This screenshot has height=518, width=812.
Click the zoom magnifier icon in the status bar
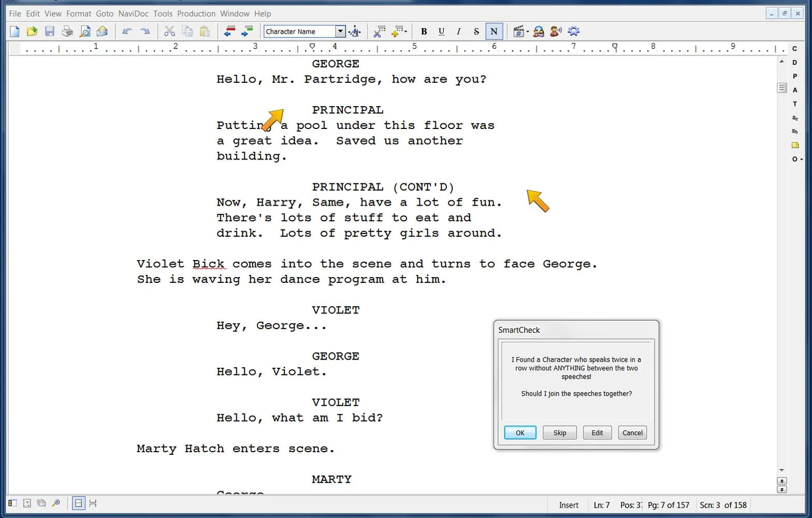(x=56, y=503)
